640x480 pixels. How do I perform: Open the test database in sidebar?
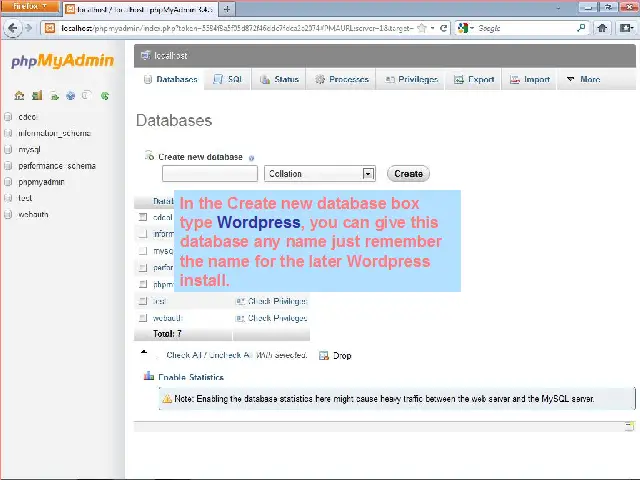[25, 198]
